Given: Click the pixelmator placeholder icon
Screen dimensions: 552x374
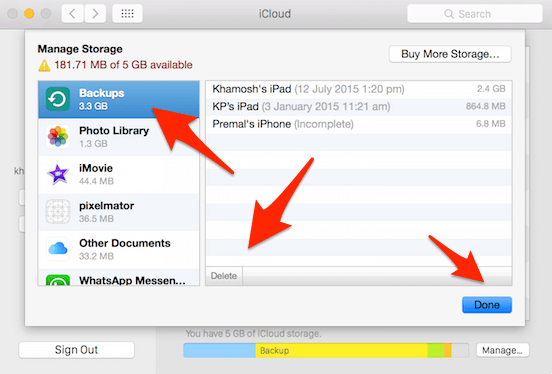Looking at the screenshot, I should point(58,211).
